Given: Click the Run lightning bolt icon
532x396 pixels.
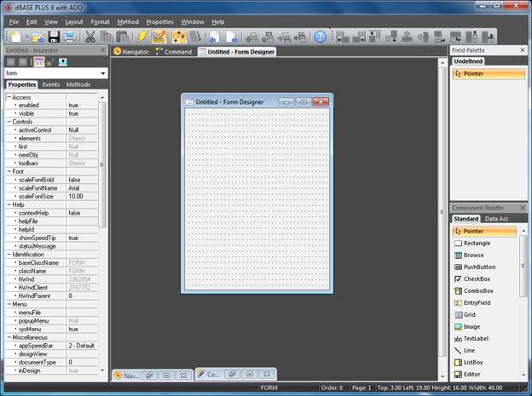Looking at the screenshot, I should [143, 37].
